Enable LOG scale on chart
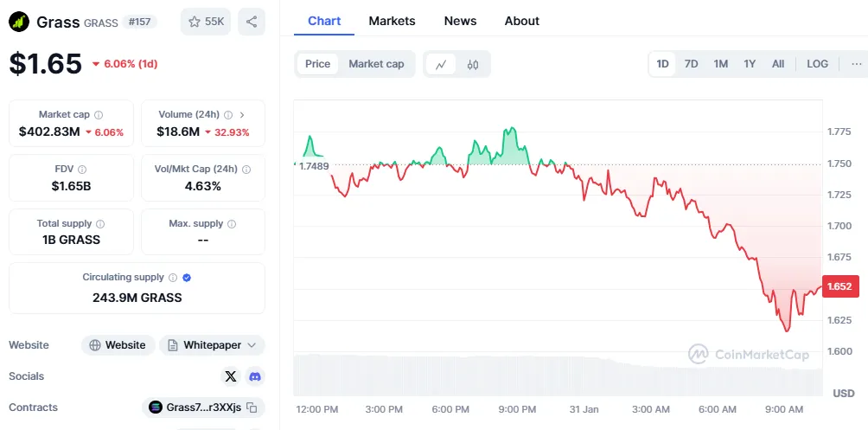 pyautogui.click(x=817, y=64)
